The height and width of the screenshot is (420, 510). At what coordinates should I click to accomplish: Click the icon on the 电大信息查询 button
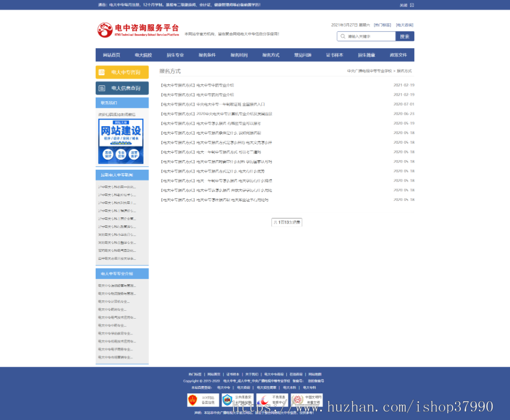(102, 88)
